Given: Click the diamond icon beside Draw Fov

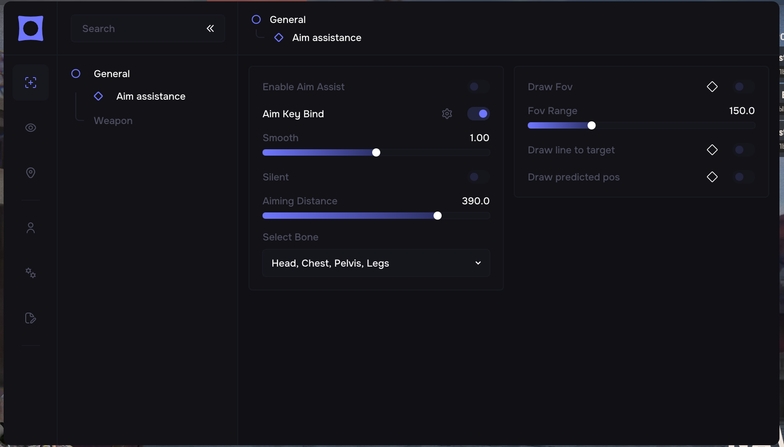Looking at the screenshot, I should coord(712,87).
